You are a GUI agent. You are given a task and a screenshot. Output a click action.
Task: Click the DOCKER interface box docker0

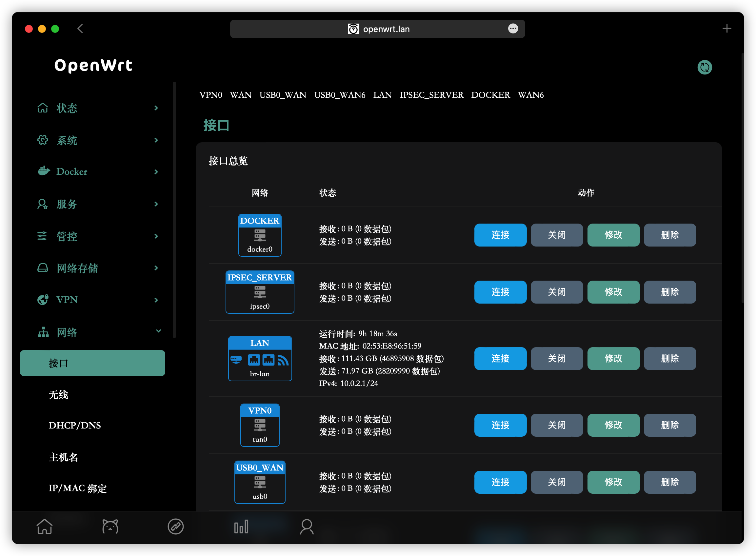pos(260,235)
